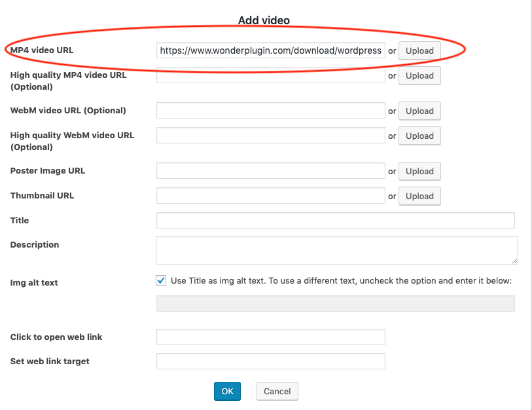The width and height of the screenshot is (532, 410).
Task: Focus the WebM video URL input
Action: pyautogui.click(x=270, y=111)
